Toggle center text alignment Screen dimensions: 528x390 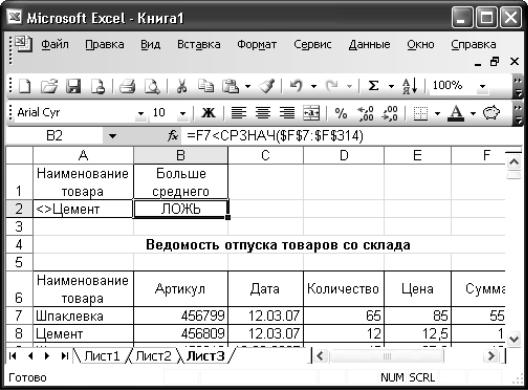[x=263, y=113]
